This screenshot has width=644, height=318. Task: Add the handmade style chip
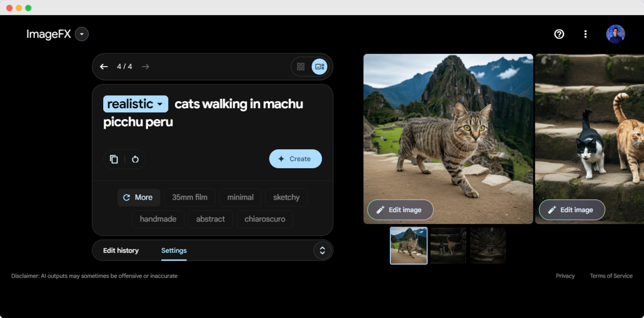(x=158, y=219)
